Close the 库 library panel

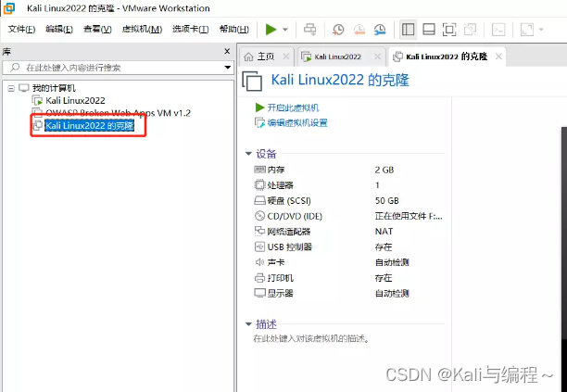[x=227, y=51]
